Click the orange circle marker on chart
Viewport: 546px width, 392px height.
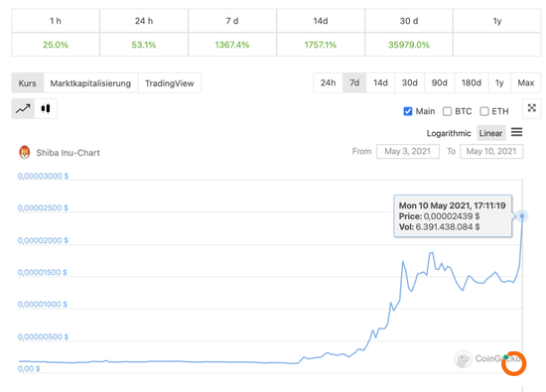tap(513, 364)
